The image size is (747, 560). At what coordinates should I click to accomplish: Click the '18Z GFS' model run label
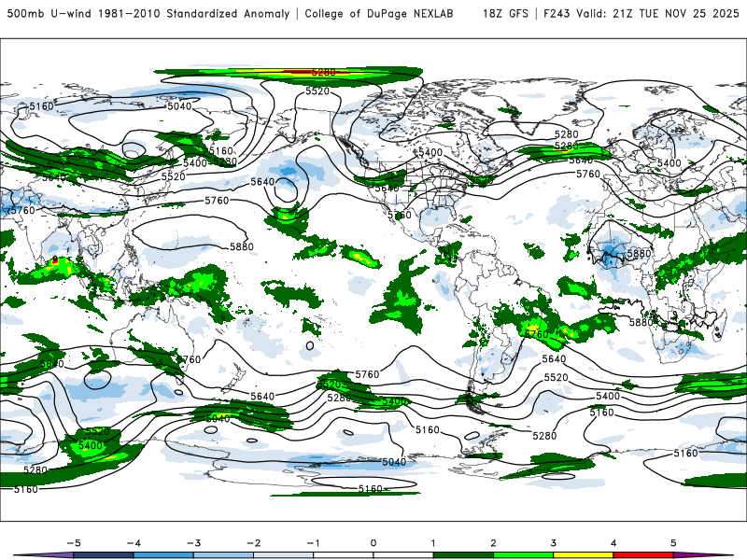point(505,14)
